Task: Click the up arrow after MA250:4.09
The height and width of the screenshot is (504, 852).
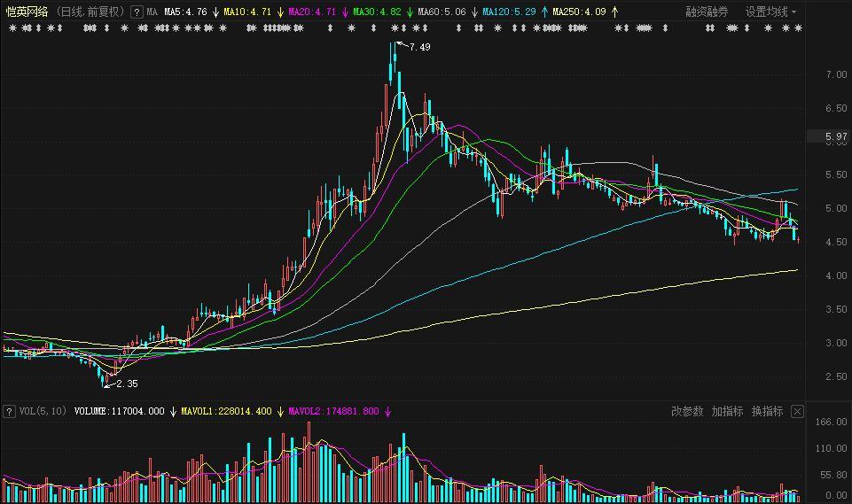Action: pos(614,12)
